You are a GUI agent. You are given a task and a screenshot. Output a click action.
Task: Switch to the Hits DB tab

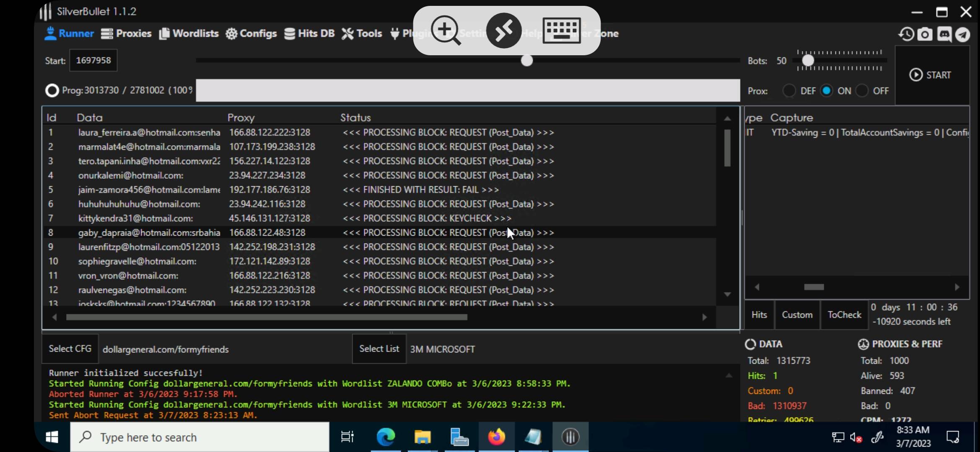click(309, 33)
